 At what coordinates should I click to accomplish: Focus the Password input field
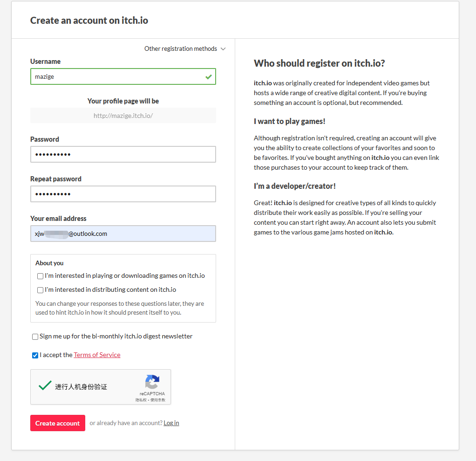tap(123, 154)
